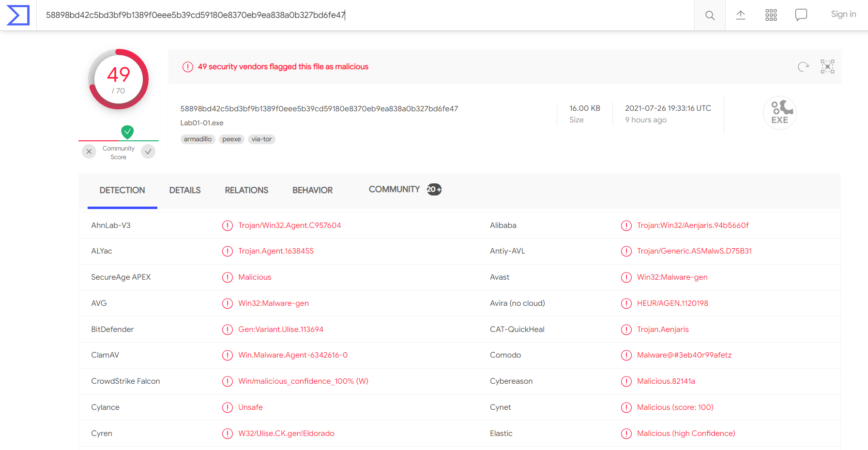
Task: Switch to the DETAILS tab
Action: tap(185, 190)
